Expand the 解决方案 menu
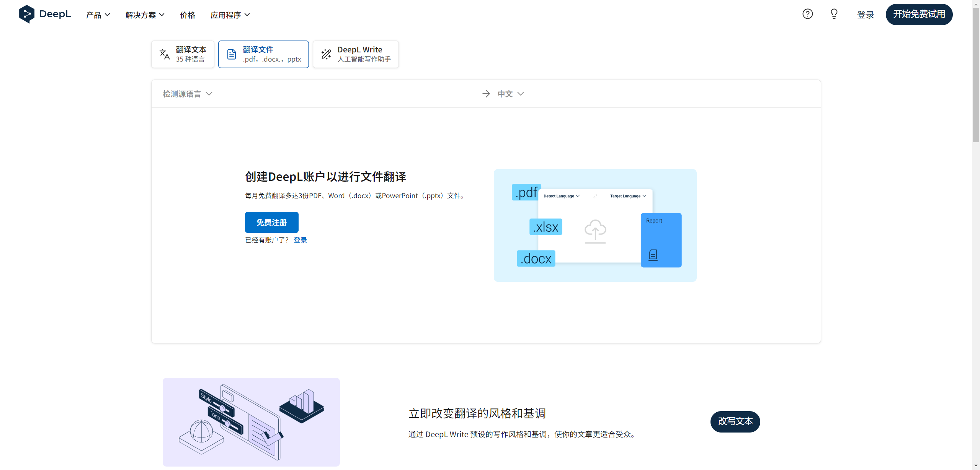980x470 pixels. [145, 15]
